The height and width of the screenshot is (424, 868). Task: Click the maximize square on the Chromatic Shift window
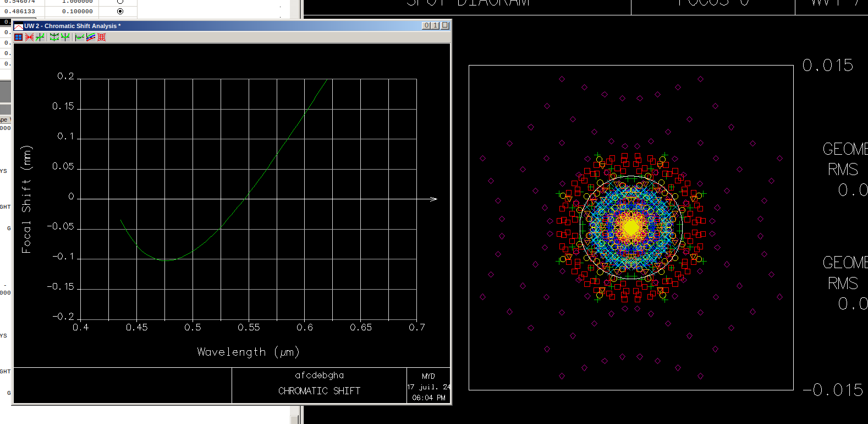click(445, 25)
